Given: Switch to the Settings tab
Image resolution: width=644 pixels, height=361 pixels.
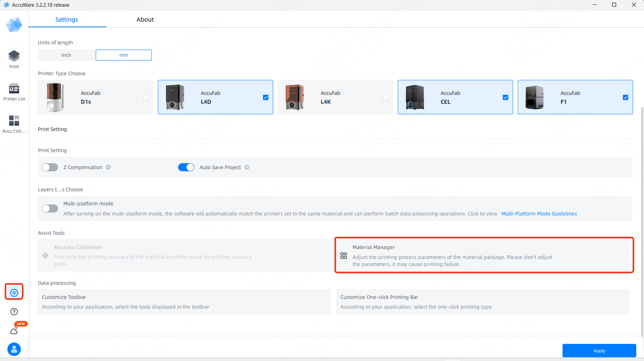Looking at the screenshot, I should tap(67, 19).
